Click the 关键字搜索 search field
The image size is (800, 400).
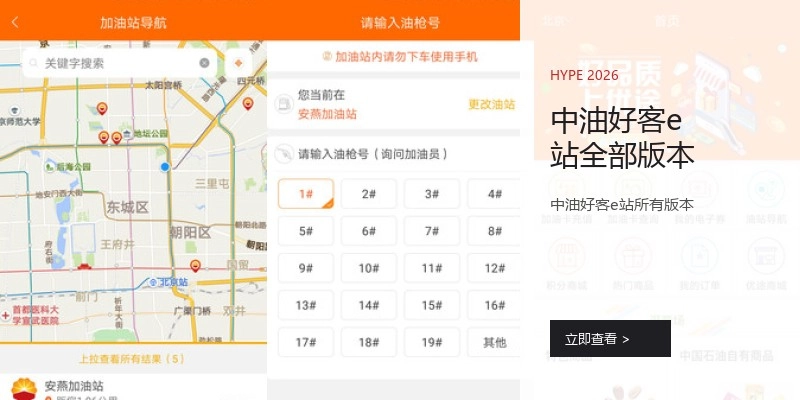[119, 63]
